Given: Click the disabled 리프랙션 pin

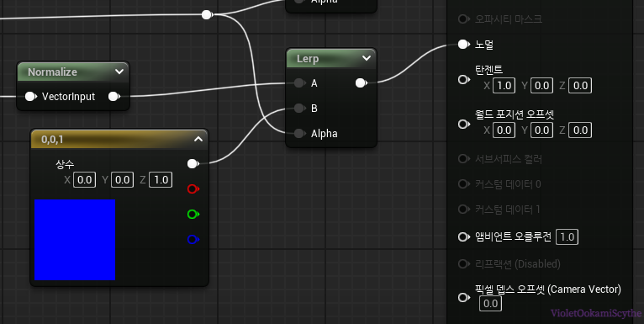Looking at the screenshot, I should (x=464, y=263).
